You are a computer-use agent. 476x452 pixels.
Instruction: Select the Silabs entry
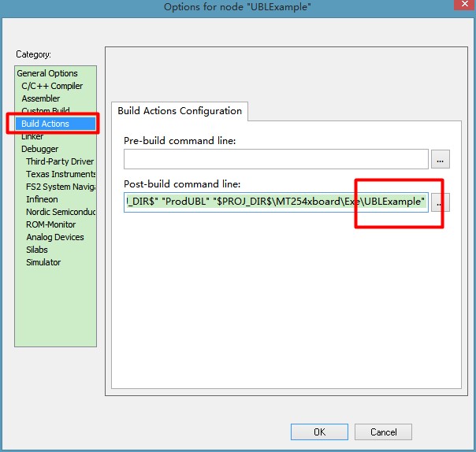tap(37, 250)
